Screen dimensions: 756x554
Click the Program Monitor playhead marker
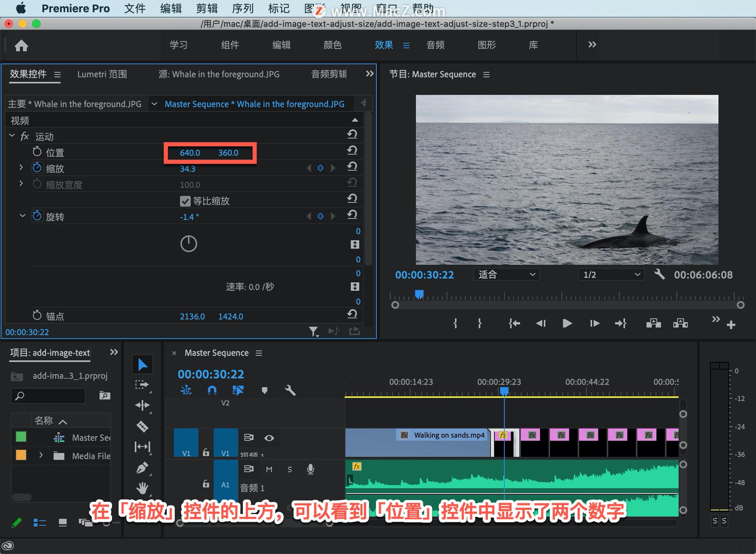click(x=419, y=294)
